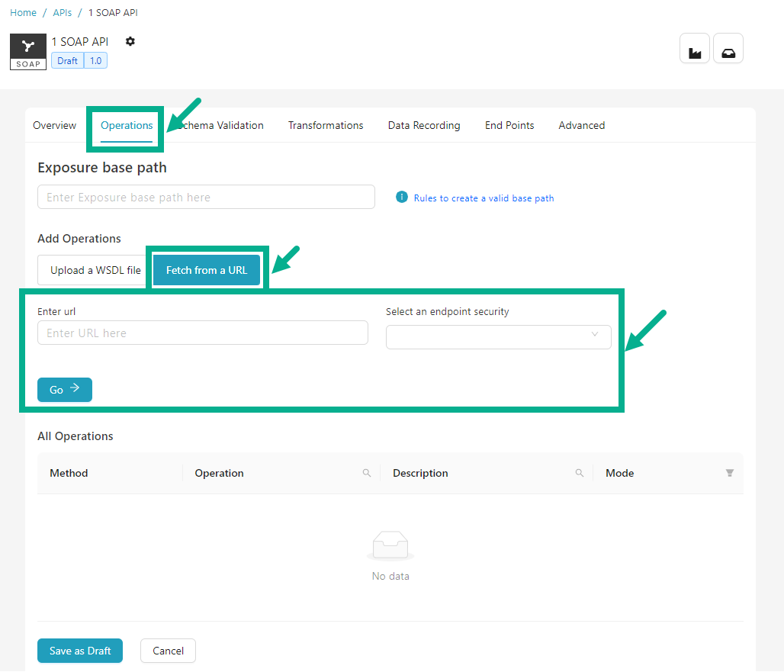
Task: Click the search icon in Description column
Action: tap(580, 474)
